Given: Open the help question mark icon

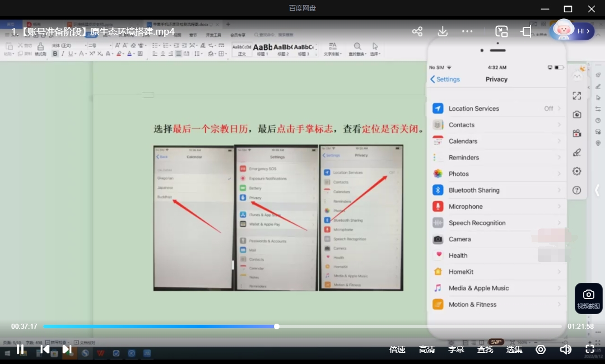Looking at the screenshot, I should pos(577,190).
